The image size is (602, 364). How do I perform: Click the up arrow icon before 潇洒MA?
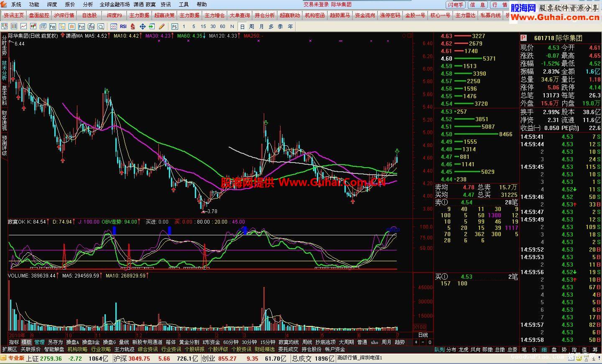point(63,36)
